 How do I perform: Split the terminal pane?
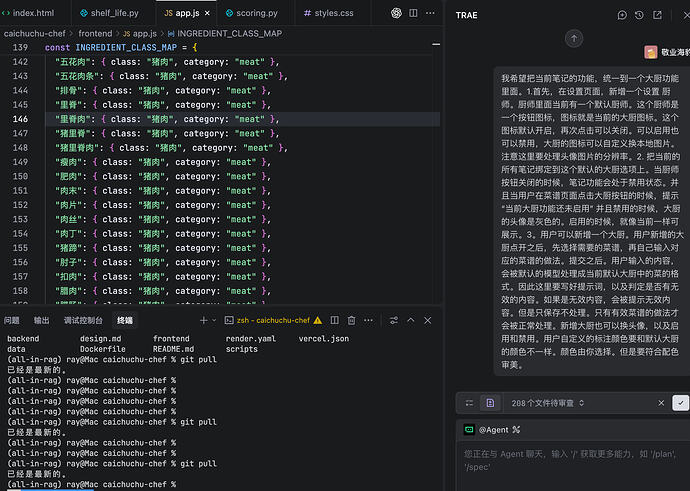(x=334, y=320)
